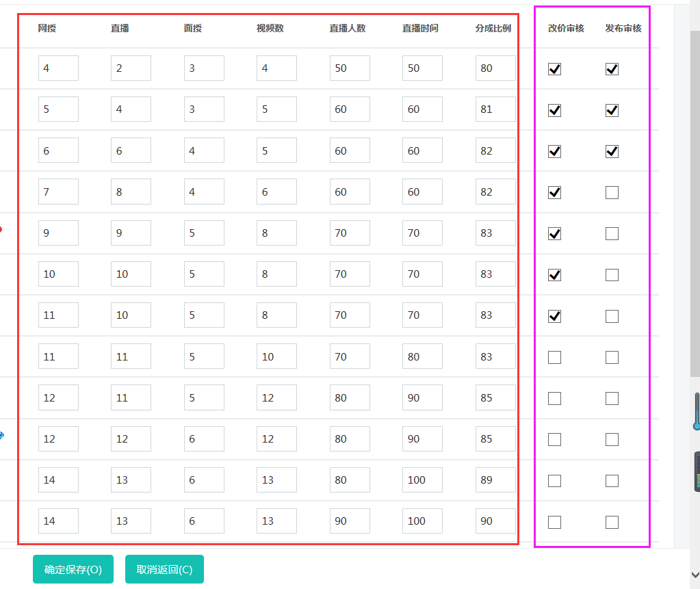
Task: Select the 网授 input showing 4 in first row
Action: pos(58,68)
